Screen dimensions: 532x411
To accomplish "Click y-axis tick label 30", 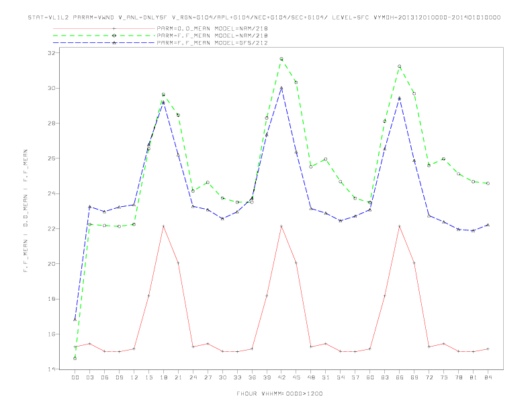I will tap(51, 88).
